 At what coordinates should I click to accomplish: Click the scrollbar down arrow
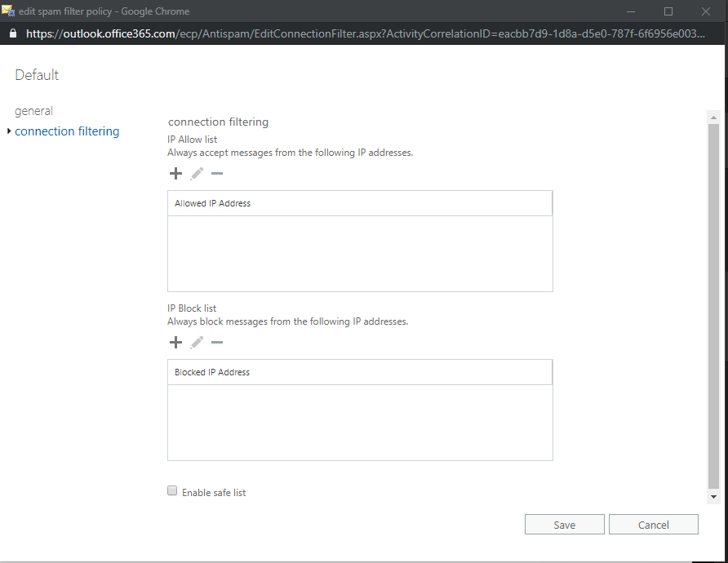pyautogui.click(x=712, y=495)
